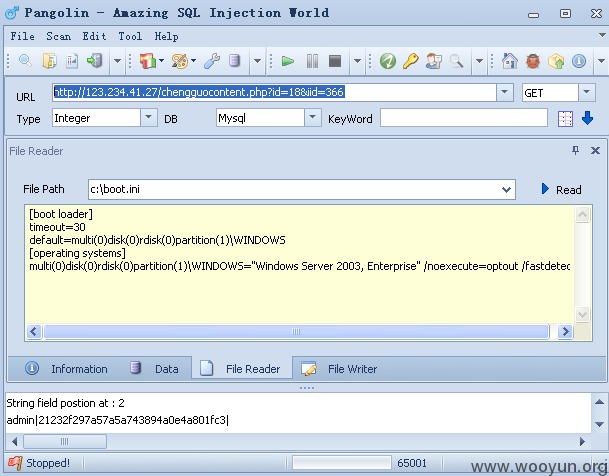Click file content scroll down arrow
This screenshot has width=609, height=476.
click(x=582, y=314)
